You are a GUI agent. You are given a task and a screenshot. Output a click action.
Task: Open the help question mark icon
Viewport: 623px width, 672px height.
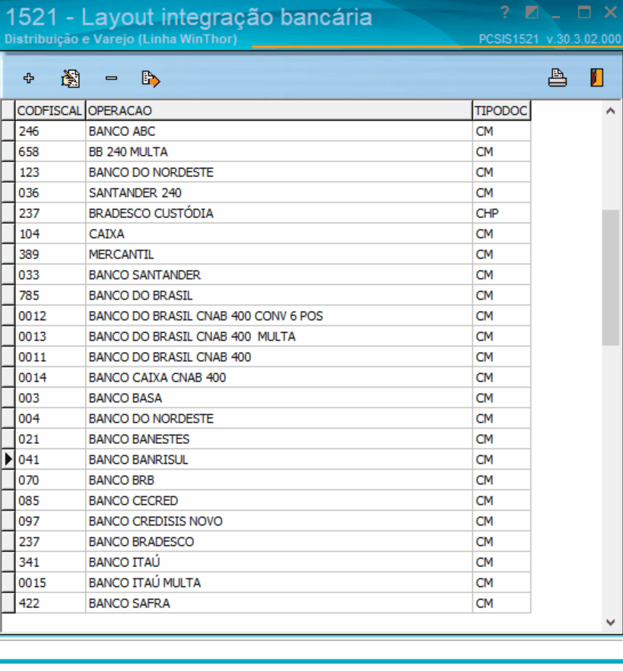(x=504, y=12)
